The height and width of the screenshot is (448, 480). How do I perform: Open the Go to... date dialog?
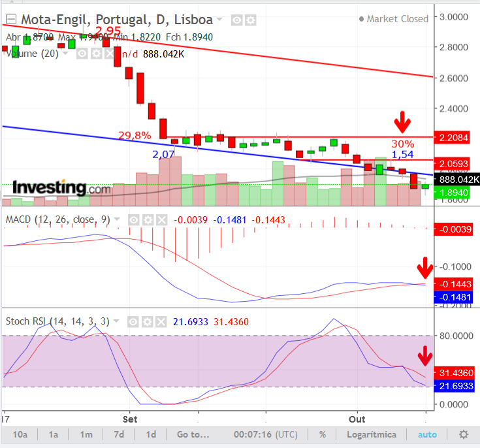[193, 434]
